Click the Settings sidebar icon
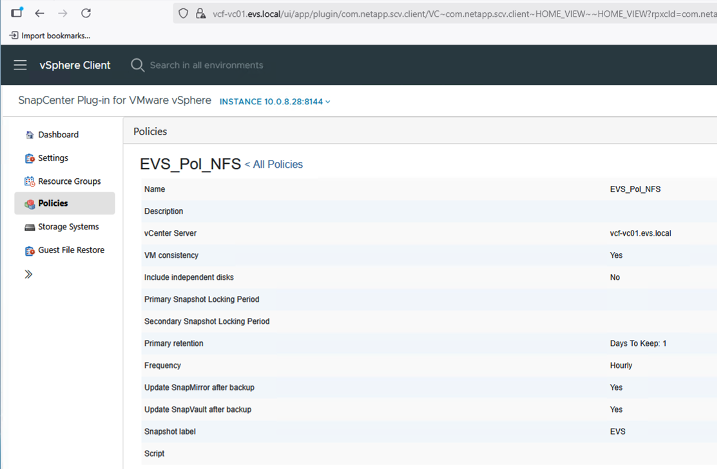The image size is (718, 470). [30, 158]
